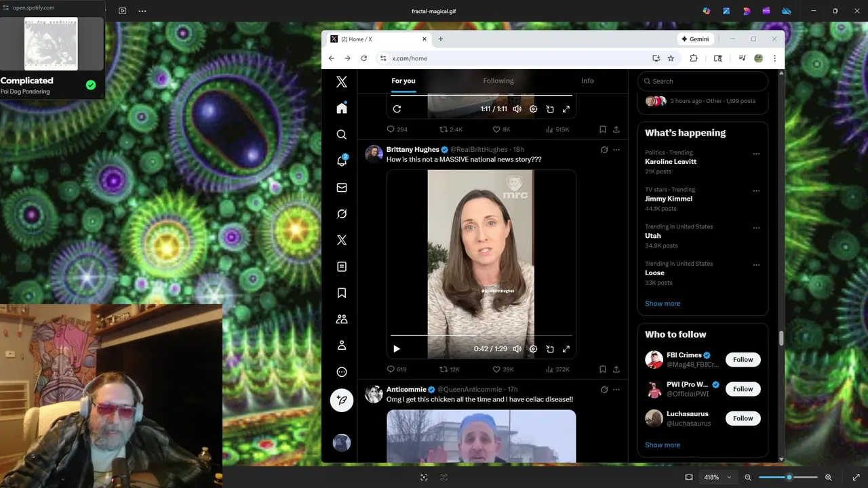Reply to Brittany Hughes post (619)
Screen dimensions: 868x488
point(396,369)
